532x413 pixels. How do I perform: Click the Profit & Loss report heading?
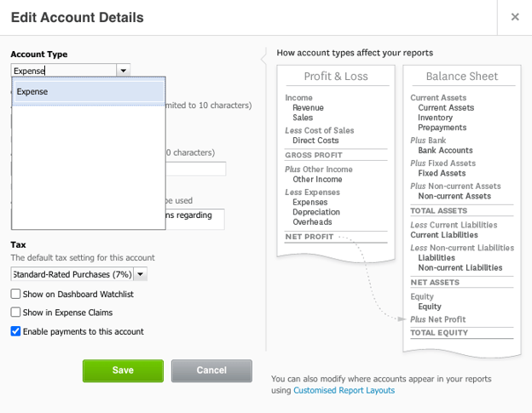336,77
